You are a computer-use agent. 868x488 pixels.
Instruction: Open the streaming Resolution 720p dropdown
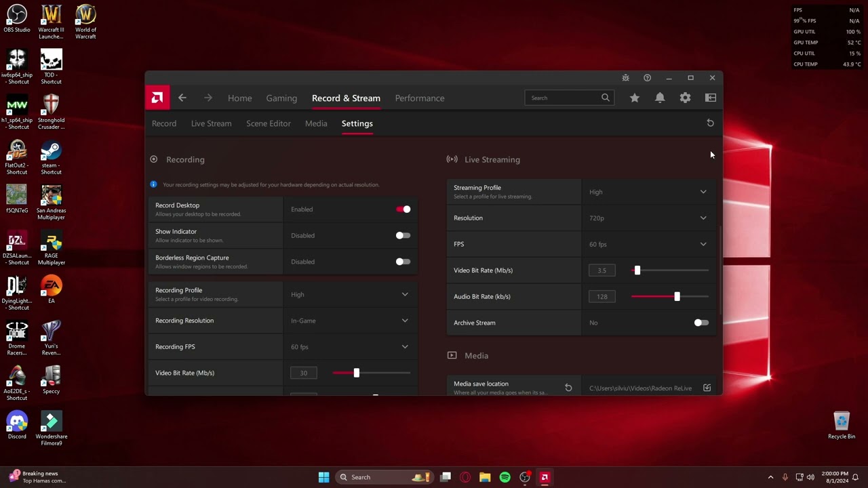(648, 218)
